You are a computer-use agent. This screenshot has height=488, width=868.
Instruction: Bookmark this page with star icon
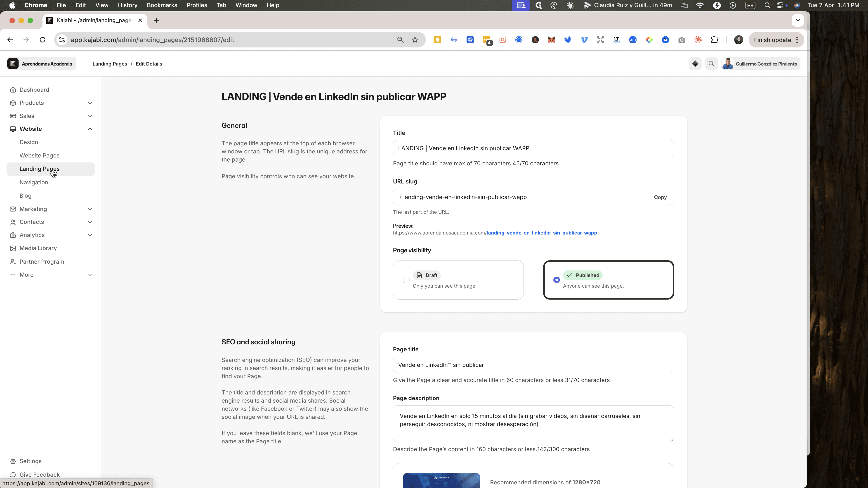click(x=415, y=40)
